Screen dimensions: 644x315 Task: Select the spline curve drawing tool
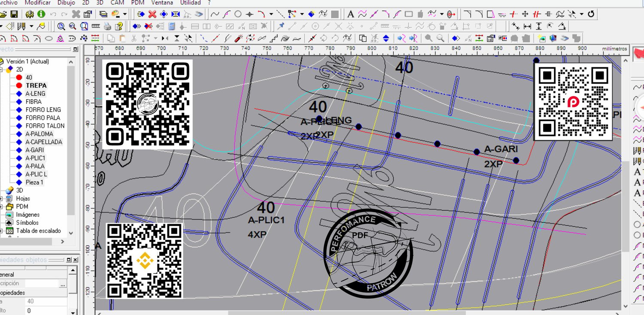tap(215, 14)
